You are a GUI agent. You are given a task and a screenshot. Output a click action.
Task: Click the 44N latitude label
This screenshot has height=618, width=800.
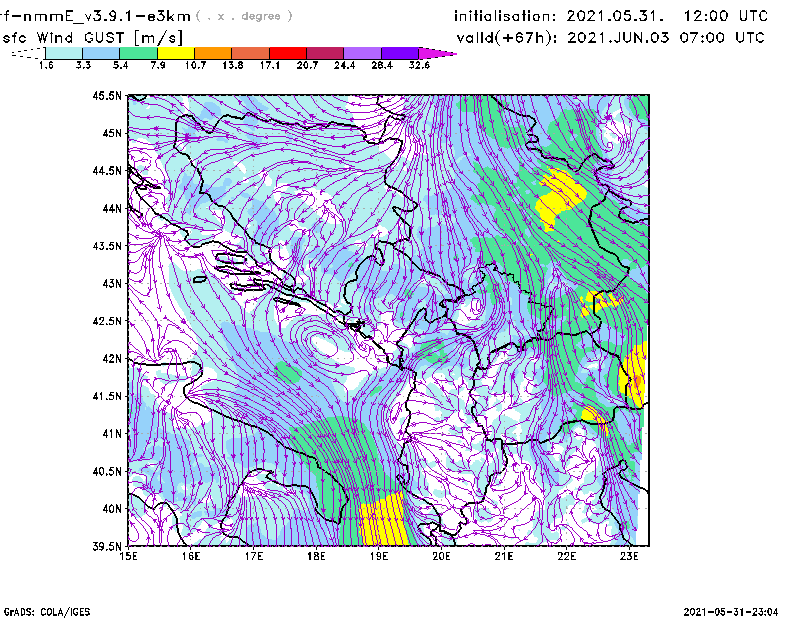coord(112,208)
